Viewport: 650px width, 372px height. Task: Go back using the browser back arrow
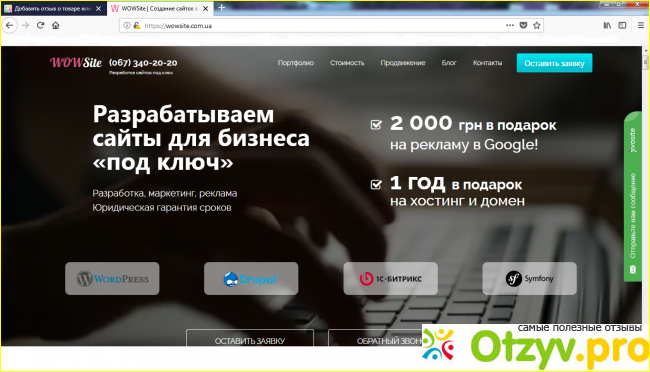[10, 26]
